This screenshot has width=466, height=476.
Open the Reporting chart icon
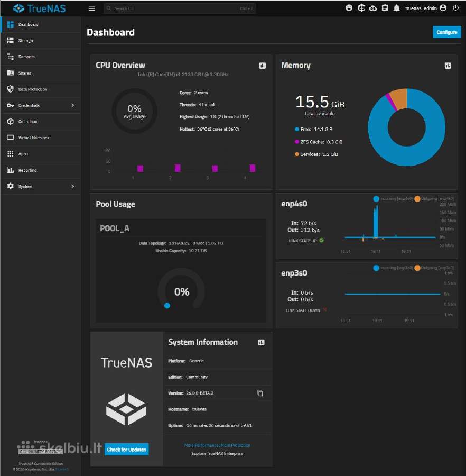pyautogui.click(x=11, y=170)
